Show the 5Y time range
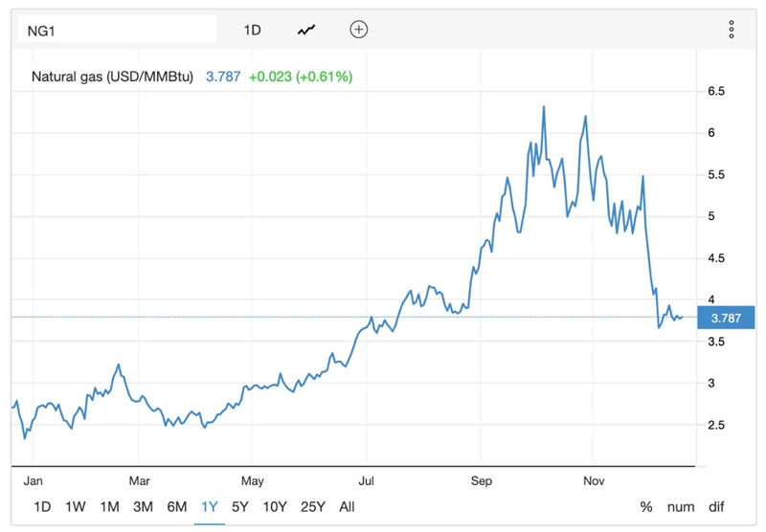 pos(240,507)
